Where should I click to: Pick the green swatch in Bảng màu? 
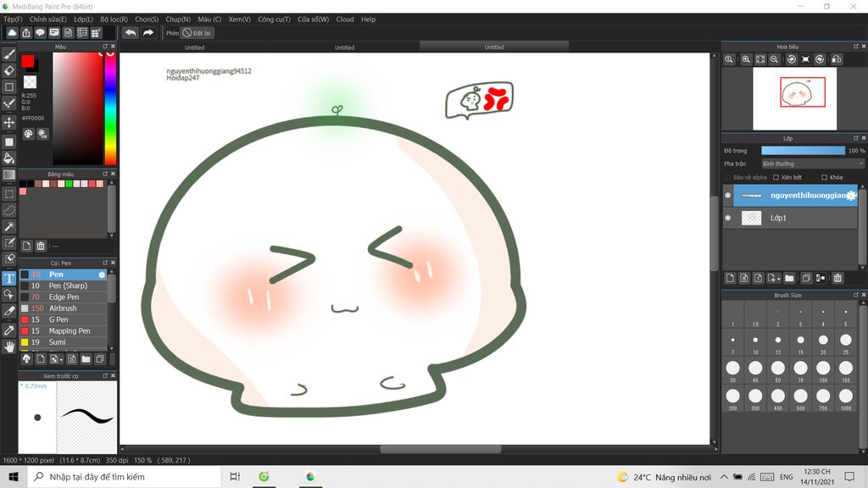pyautogui.click(x=69, y=184)
